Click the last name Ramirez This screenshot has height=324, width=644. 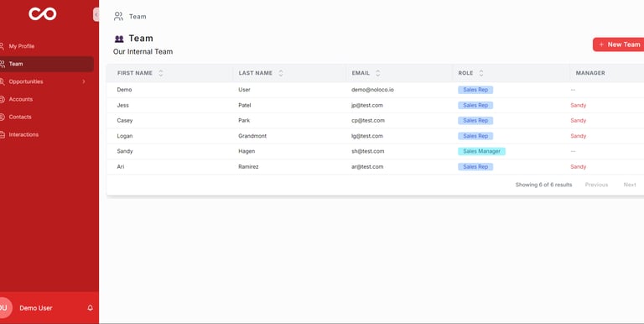(x=248, y=166)
